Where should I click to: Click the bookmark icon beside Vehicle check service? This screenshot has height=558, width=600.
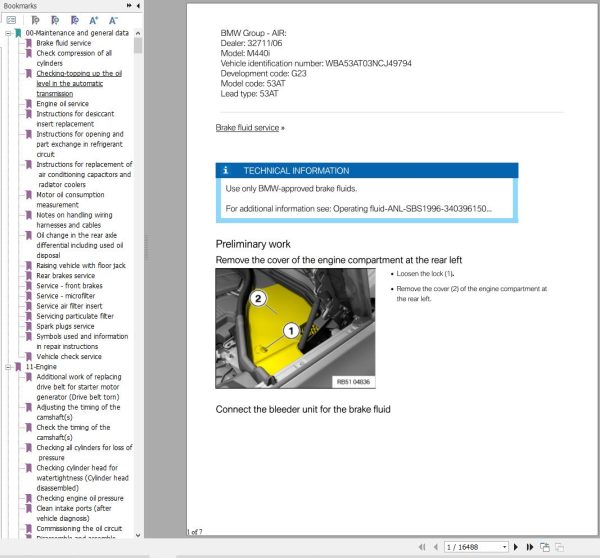29,356
